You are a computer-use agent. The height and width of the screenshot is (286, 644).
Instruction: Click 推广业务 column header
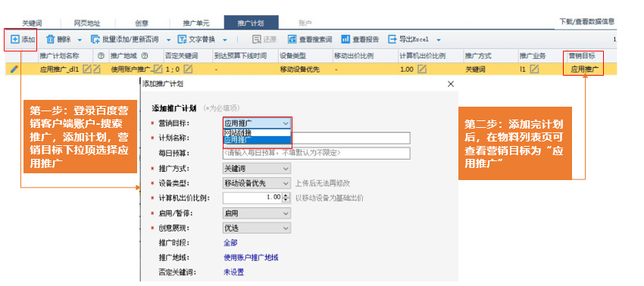coord(533,55)
